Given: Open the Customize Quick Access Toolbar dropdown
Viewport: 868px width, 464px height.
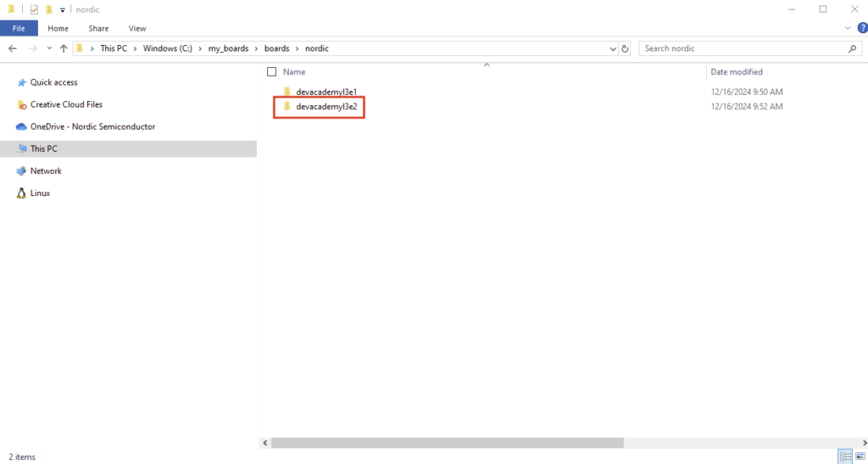Looking at the screenshot, I should pos(63,10).
